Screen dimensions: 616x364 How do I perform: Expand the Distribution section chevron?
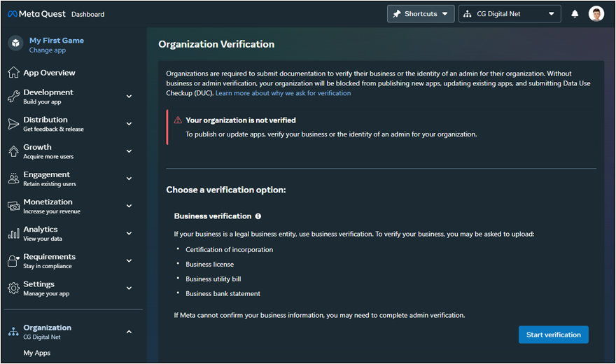click(x=129, y=124)
